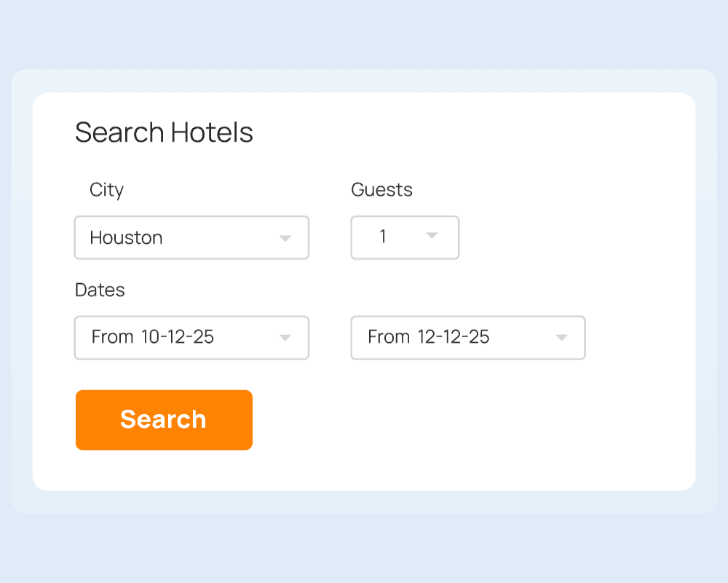Click the Guests field label
This screenshot has height=583, width=728.
(381, 190)
